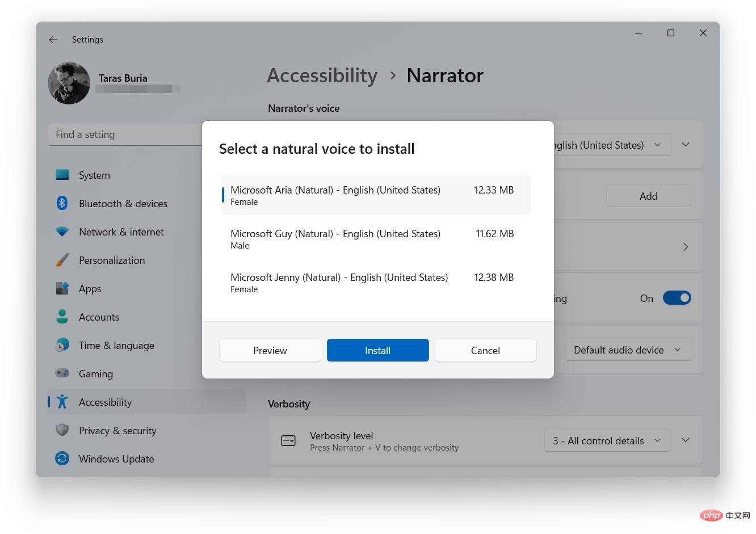Image resolution: width=756 pixels, height=534 pixels.
Task: Select the Time & language clock icon
Action: tap(62, 345)
